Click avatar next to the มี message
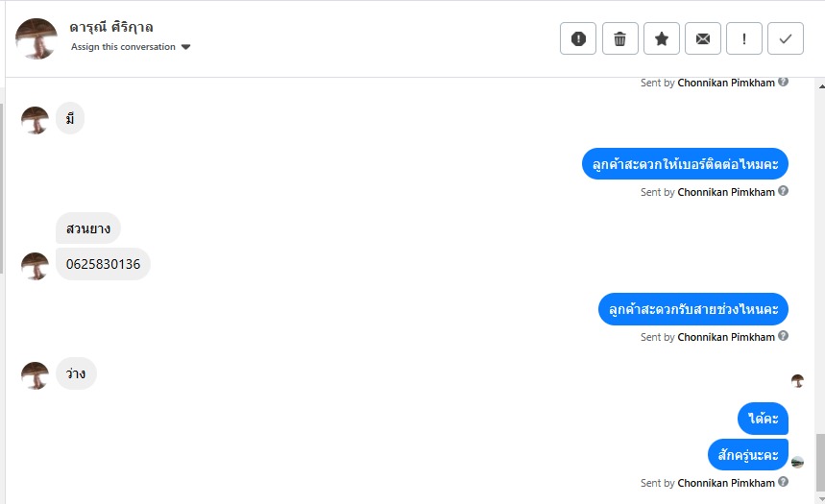 pyautogui.click(x=35, y=120)
